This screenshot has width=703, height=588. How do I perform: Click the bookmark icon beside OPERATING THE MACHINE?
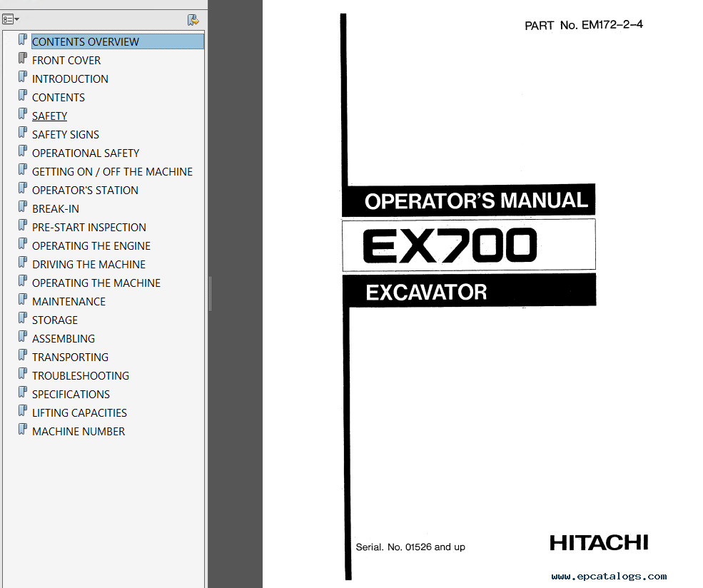tap(22, 281)
